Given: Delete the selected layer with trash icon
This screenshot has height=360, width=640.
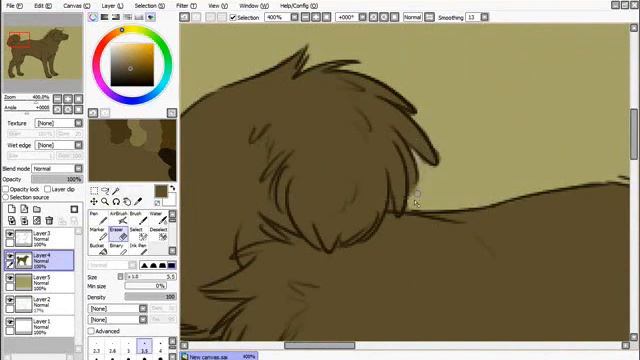Looking at the screenshot, I should [x=49, y=221].
